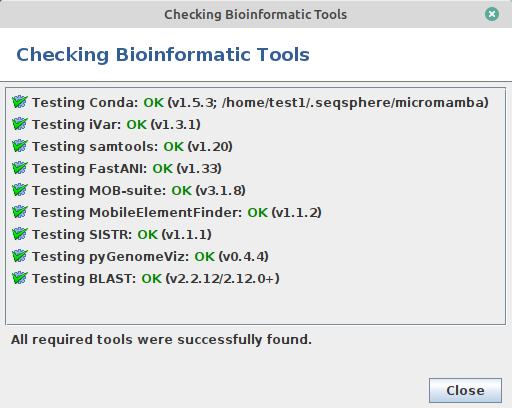Image resolution: width=512 pixels, height=408 pixels.
Task: Click the Checking Bioinformatic Tools heading
Action: pyautogui.click(x=163, y=55)
